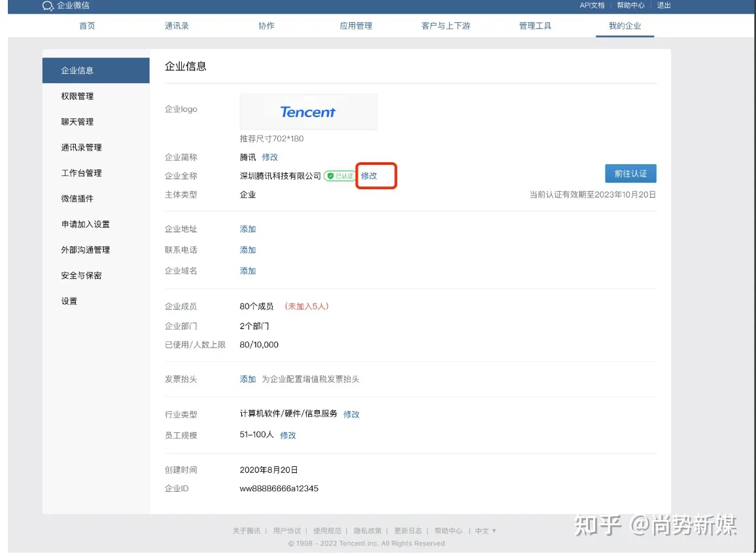Click the 前往认证 button
Screen dimensions: 756x556
(630, 173)
